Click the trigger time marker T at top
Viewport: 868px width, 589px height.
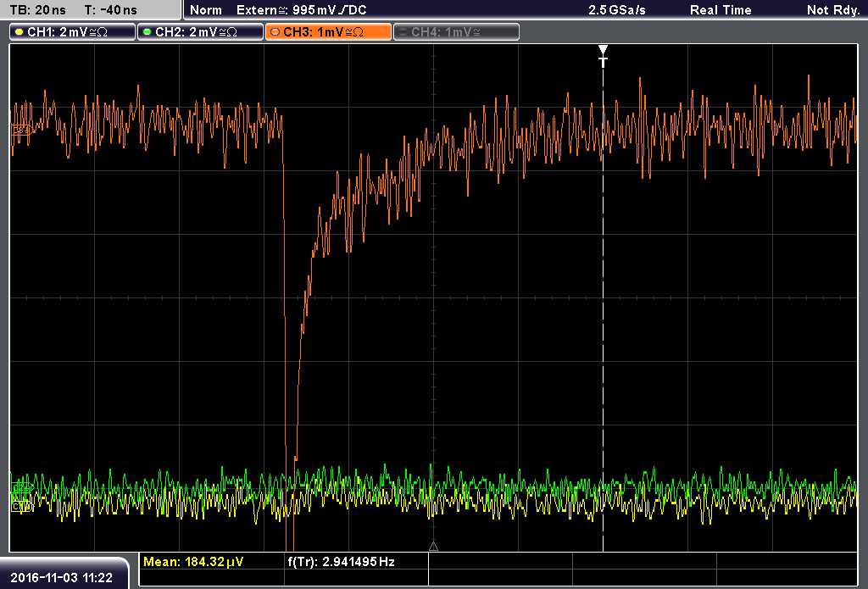pyautogui.click(x=603, y=57)
